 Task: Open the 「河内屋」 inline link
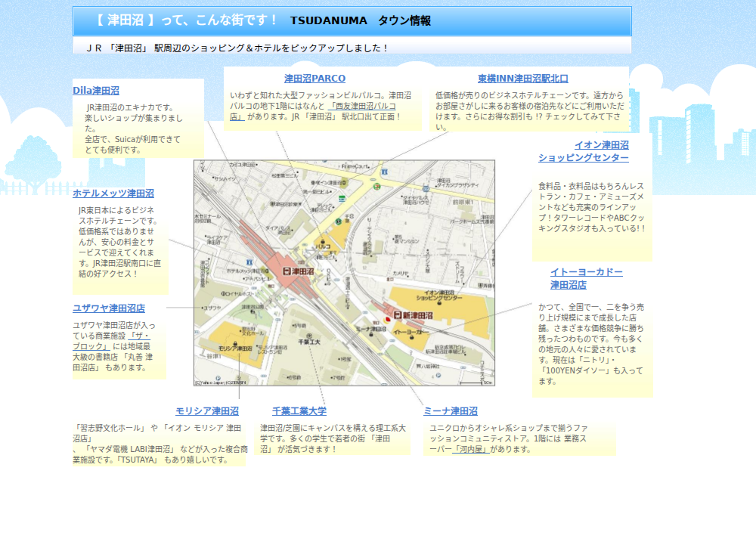point(470,449)
